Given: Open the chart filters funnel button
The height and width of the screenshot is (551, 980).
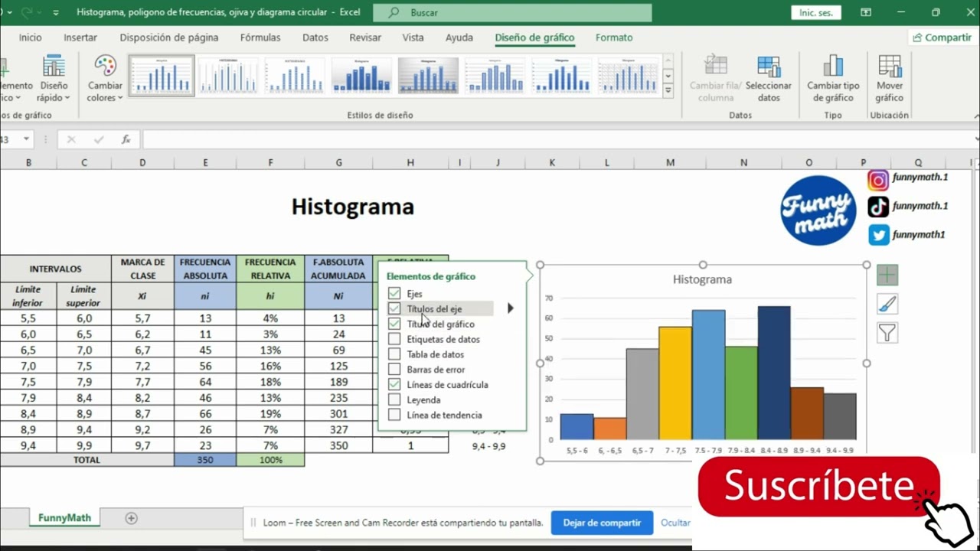Looking at the screenshot, I should pos(887,333).
